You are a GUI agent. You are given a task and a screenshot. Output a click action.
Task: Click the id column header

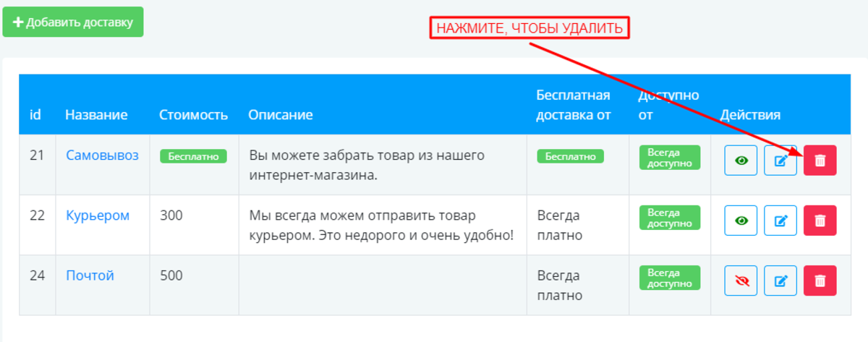tap(35, 115)
